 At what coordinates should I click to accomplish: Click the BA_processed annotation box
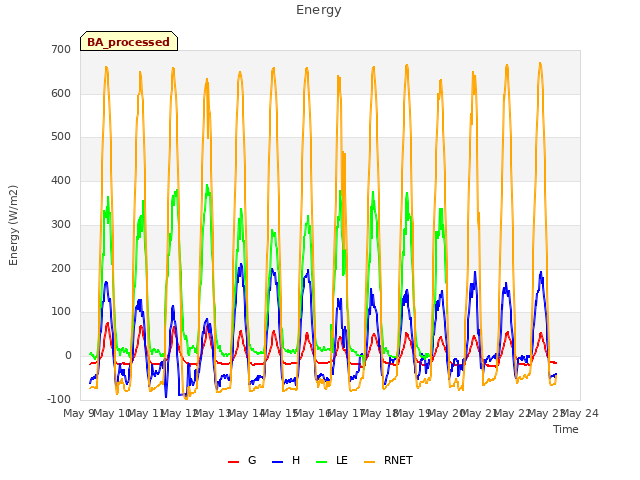(129, 41)
